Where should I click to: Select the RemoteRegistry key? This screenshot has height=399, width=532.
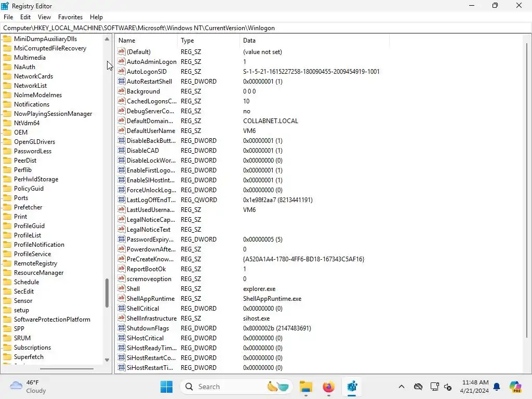(x=36, y=263)
